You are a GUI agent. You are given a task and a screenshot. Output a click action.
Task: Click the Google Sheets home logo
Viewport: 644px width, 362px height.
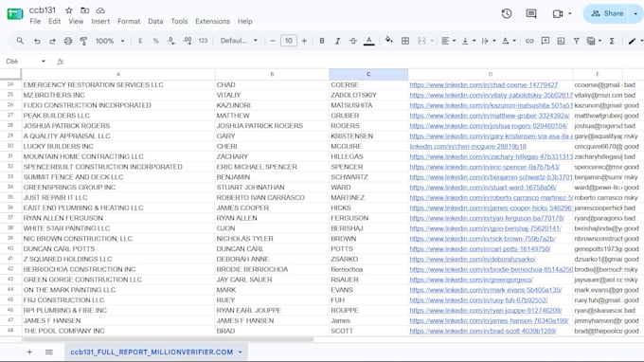pyautogui.click(x=15, y=14)
